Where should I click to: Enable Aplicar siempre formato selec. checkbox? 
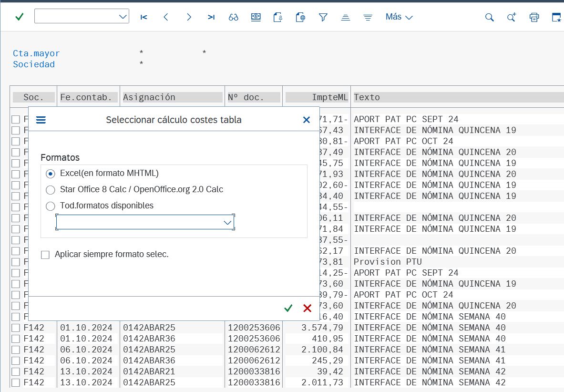click(45, 255)
